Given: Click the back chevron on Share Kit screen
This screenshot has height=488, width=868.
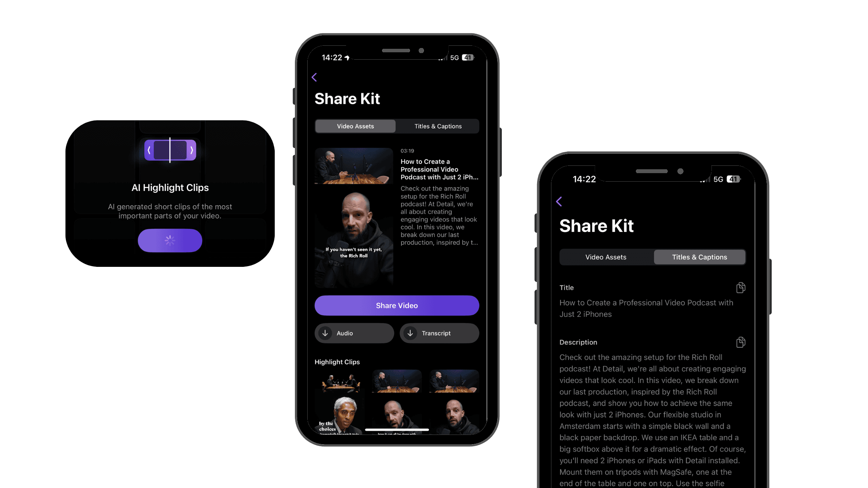Looking at the screenshot, I should 314,77.
